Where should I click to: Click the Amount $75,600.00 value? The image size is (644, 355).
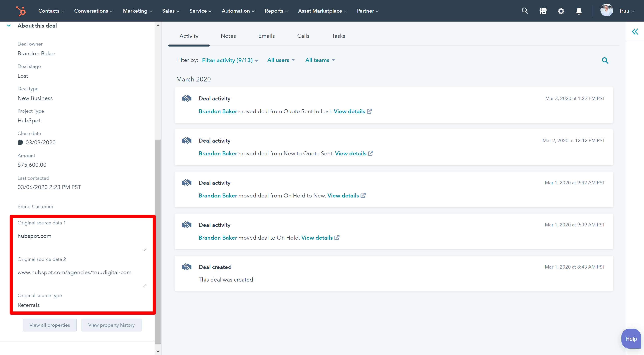tap(32, 165)
